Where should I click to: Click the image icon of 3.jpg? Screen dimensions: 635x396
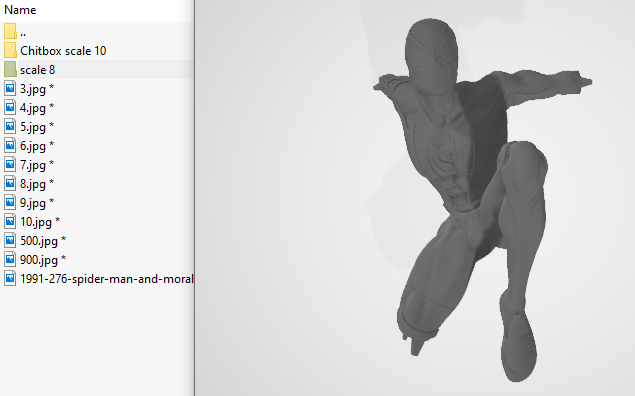[10, 88]
